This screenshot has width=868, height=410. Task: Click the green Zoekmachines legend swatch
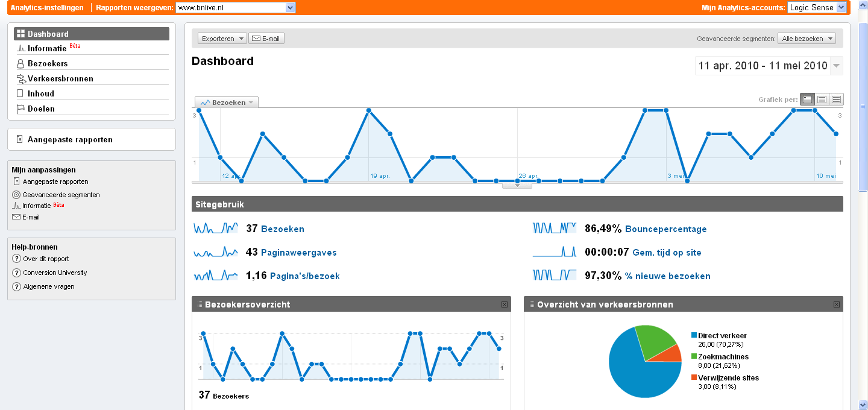click(x=694, y=356)
